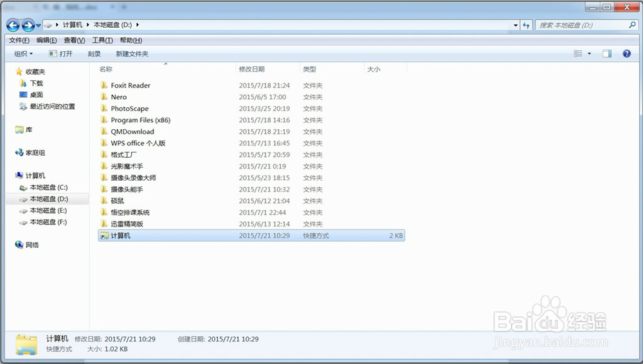Viewport: 643px width, 364px height.
Task: Go back with the Back arrow button
Action: click(13, 26)
